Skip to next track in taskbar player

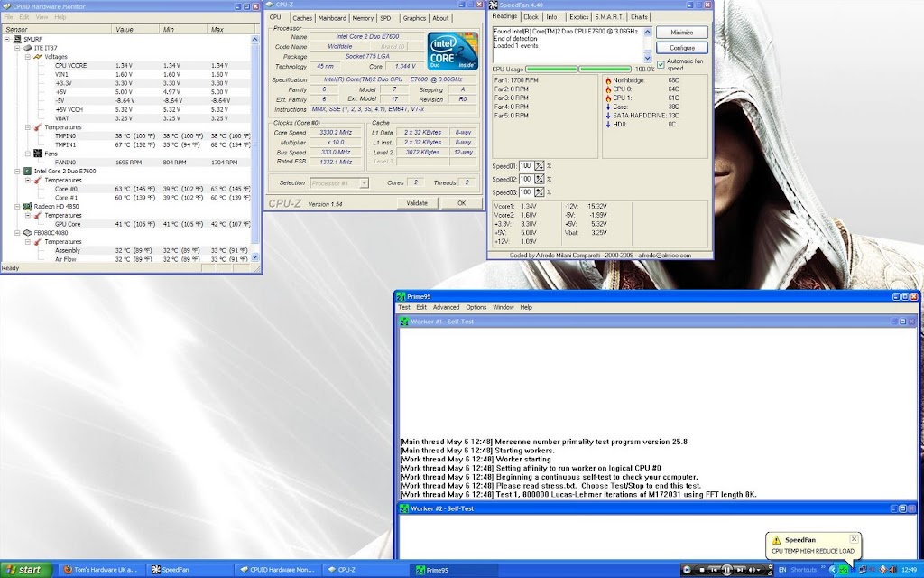click(740, 570)
